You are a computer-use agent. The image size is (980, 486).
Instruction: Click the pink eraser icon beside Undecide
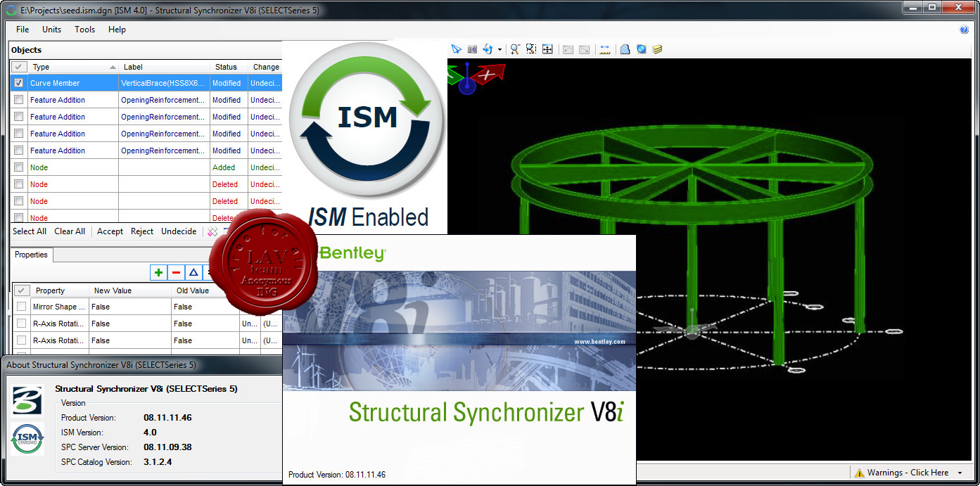[212, 231]
